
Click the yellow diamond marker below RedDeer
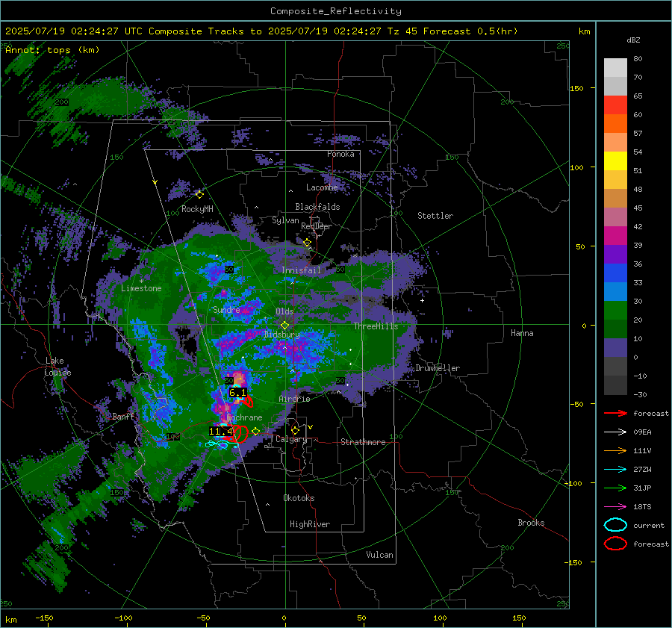(307, 243)
